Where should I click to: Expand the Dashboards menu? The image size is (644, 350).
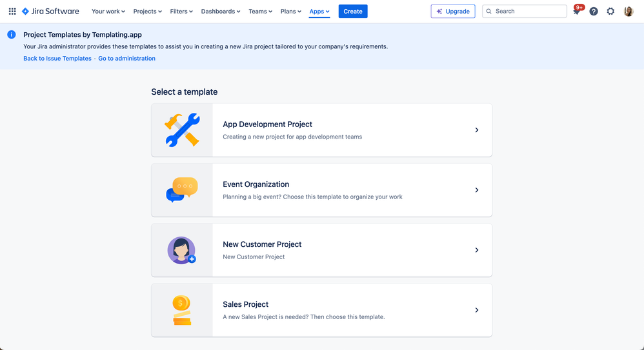pyautogui.click(x=221, y=12)
